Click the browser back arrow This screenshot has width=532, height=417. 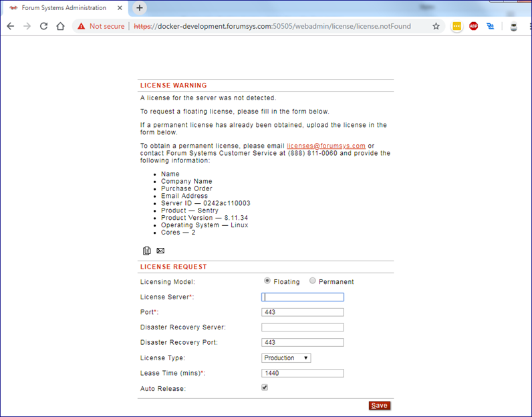tap(11, 26)
